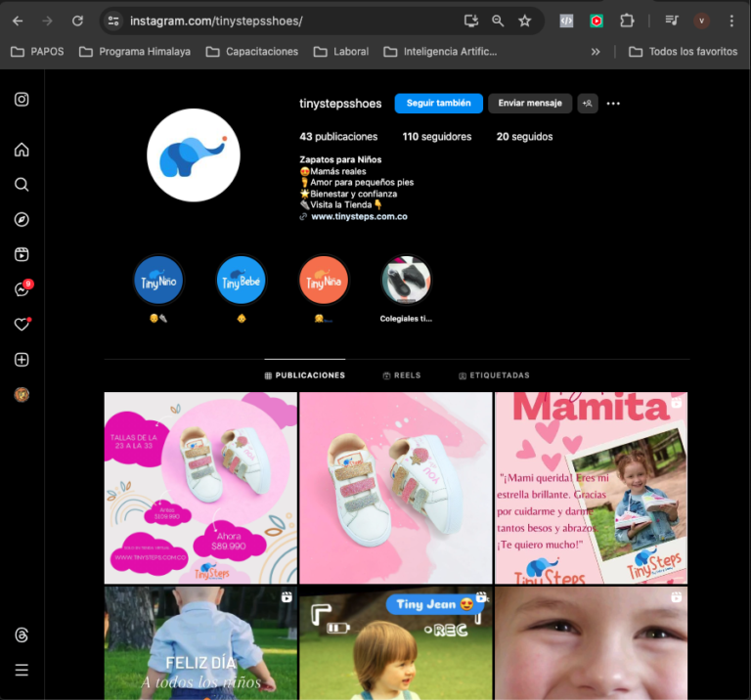751x700 pixels.
Task: Open the media control playlist icon
Action: coord(672,21)
